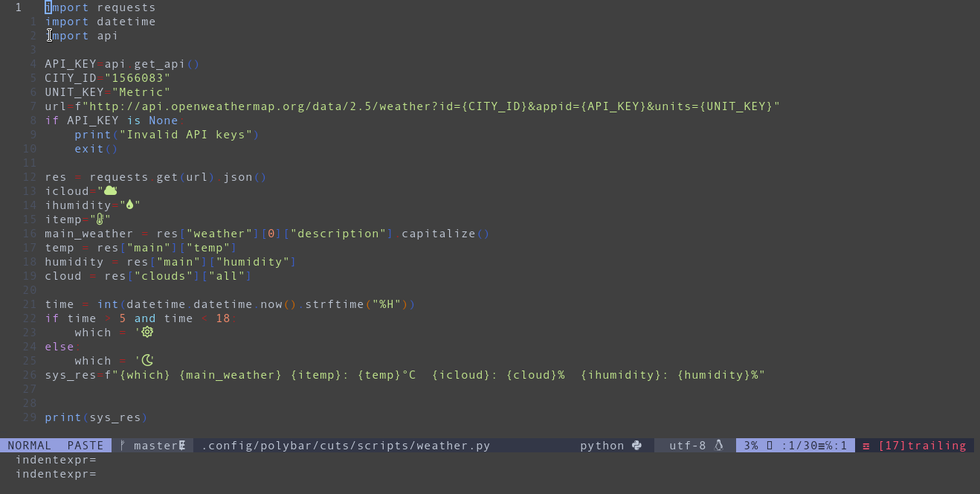Click the Linux penguin icon beside utf-8

tap(718, 446)
